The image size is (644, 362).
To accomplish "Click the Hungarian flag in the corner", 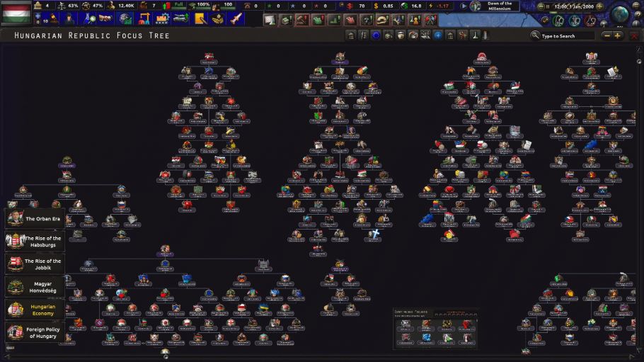I will [x=16, y=13].
